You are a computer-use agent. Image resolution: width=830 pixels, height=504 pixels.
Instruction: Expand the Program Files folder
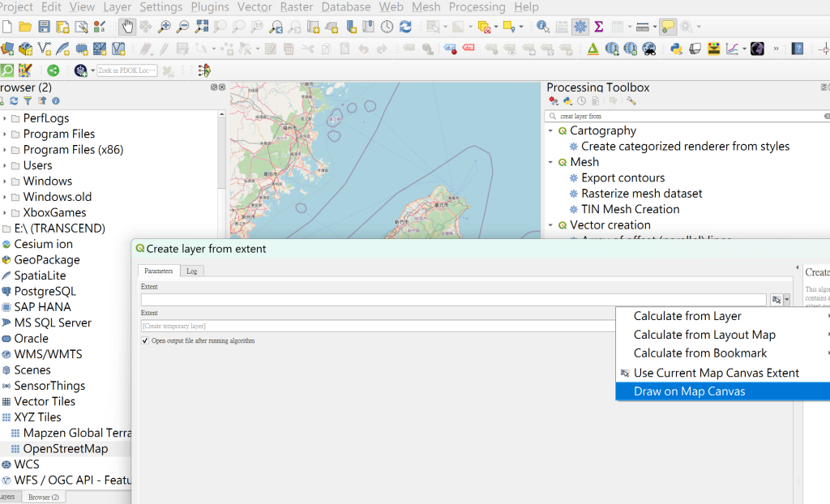5,134
